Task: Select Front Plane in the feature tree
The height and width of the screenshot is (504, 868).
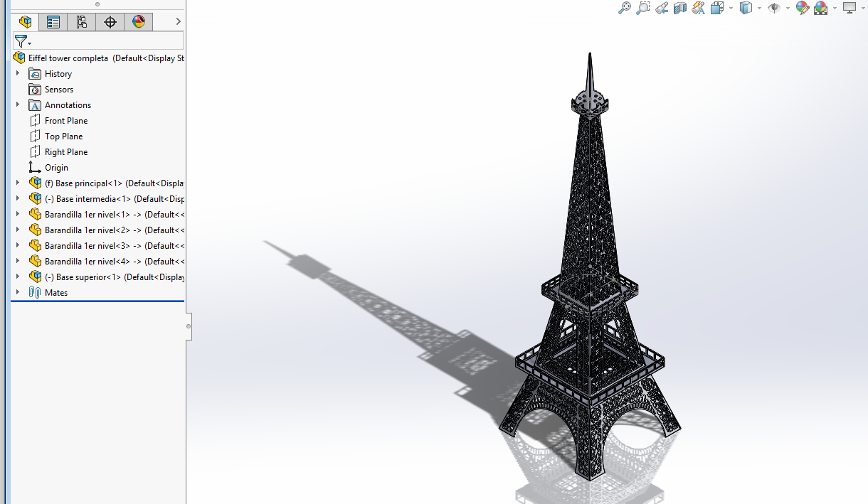Action: pyautogui.click(x=65, y=121)
